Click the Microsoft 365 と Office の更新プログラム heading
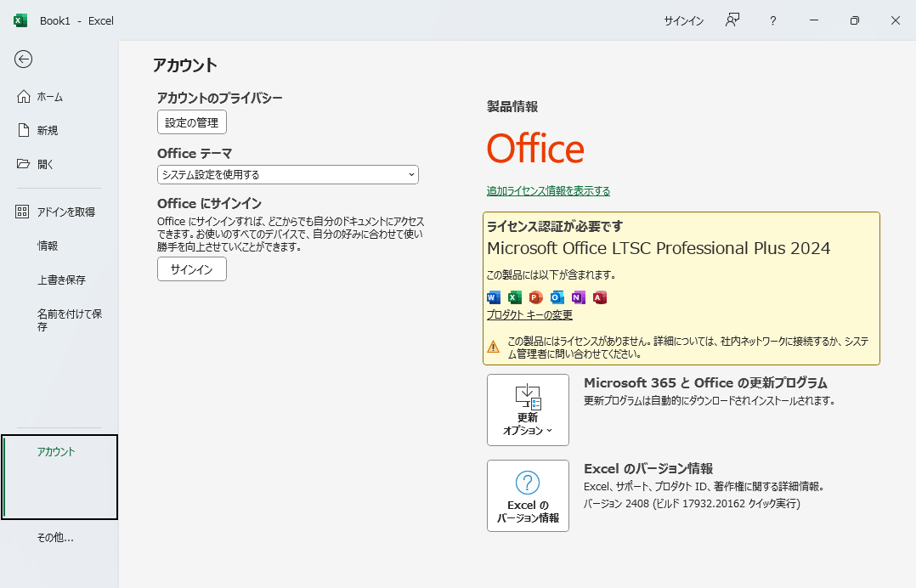 click(x=705, y=383)
